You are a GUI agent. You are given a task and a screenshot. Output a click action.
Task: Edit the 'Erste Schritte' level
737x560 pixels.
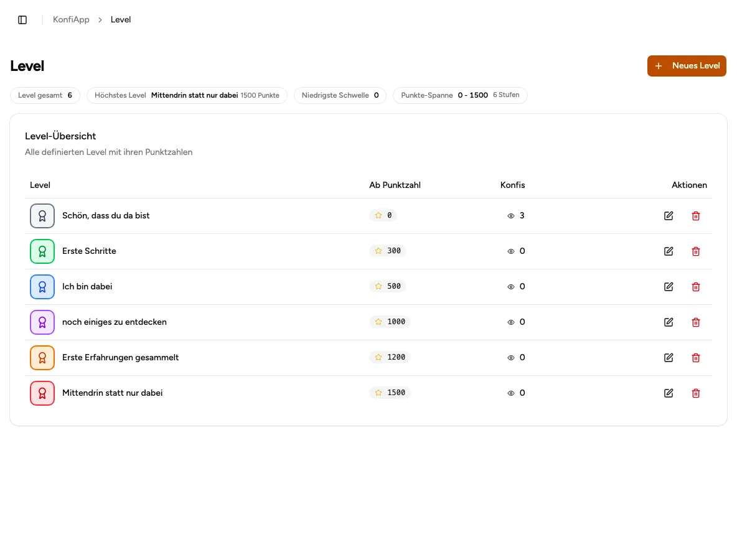pos(669,251)
